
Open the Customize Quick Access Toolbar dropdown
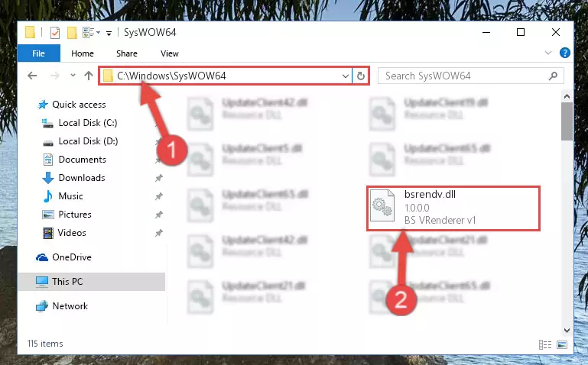click(109, 34)
